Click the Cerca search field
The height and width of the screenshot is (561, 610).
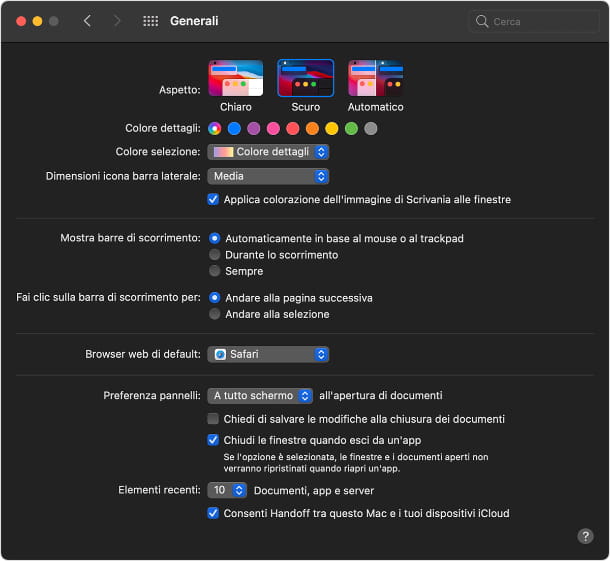point(534,21)
